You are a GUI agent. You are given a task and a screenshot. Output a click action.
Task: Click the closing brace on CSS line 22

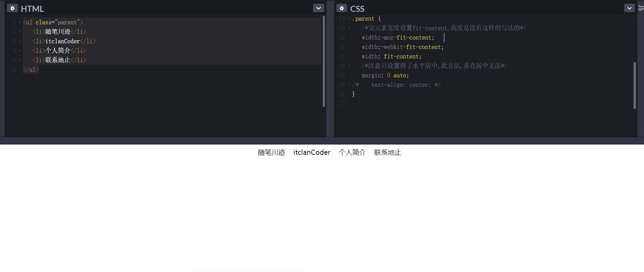pyautogui.click(x=353, y=94)
